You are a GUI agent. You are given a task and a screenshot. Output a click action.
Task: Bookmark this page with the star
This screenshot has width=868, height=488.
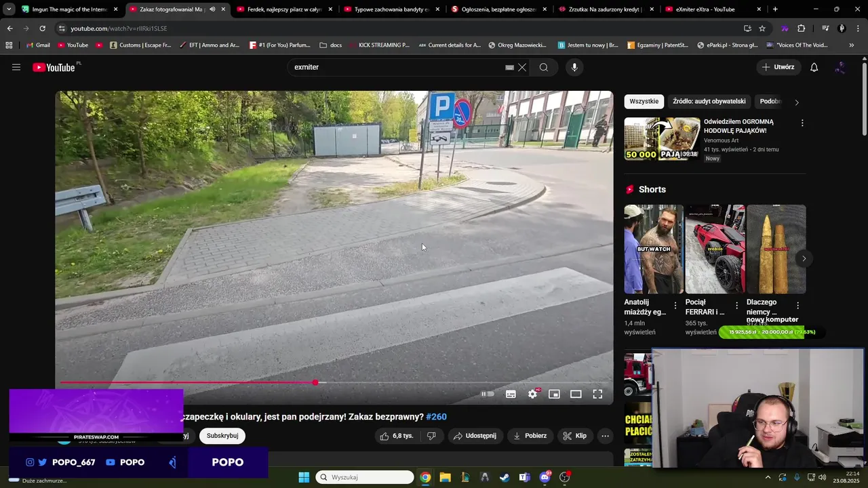pos(762,28)
